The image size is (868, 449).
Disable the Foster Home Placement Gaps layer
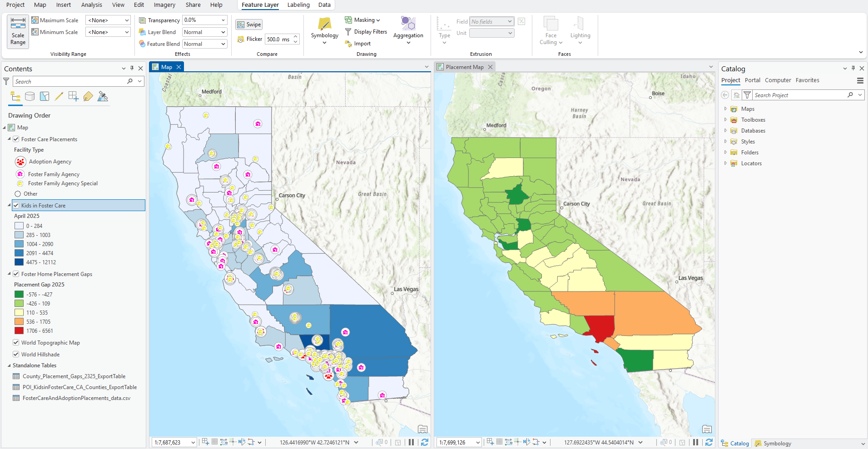[16, 274]
